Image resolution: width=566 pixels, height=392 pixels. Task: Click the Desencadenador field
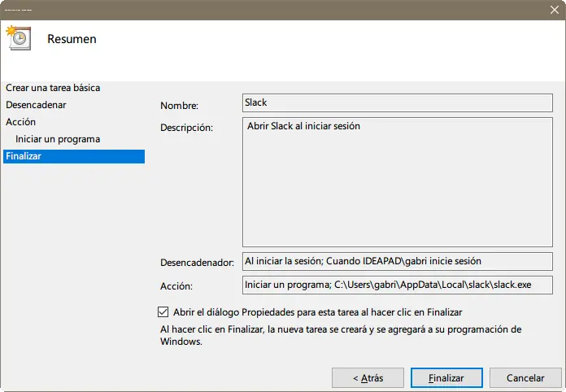(398, 261)
